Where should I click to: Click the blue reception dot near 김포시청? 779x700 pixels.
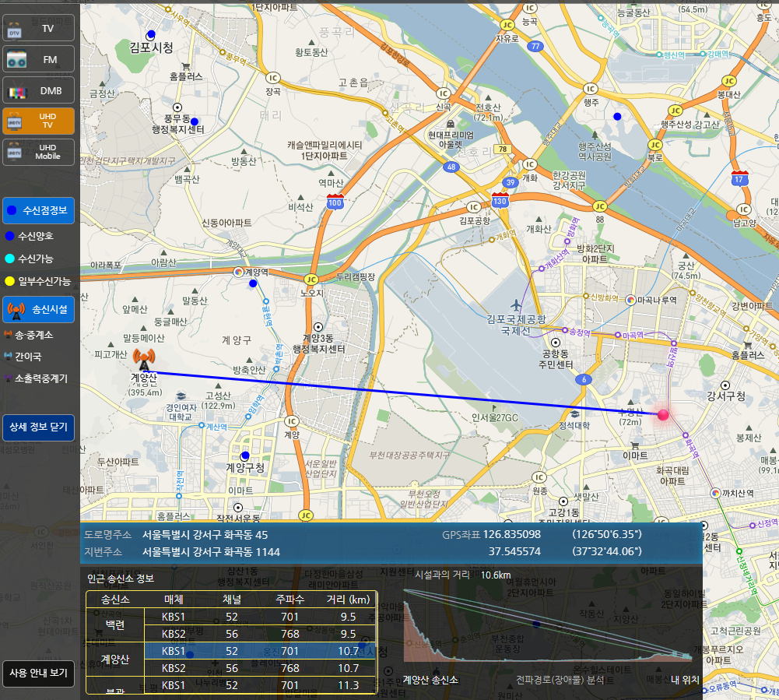tap(151, 35)
